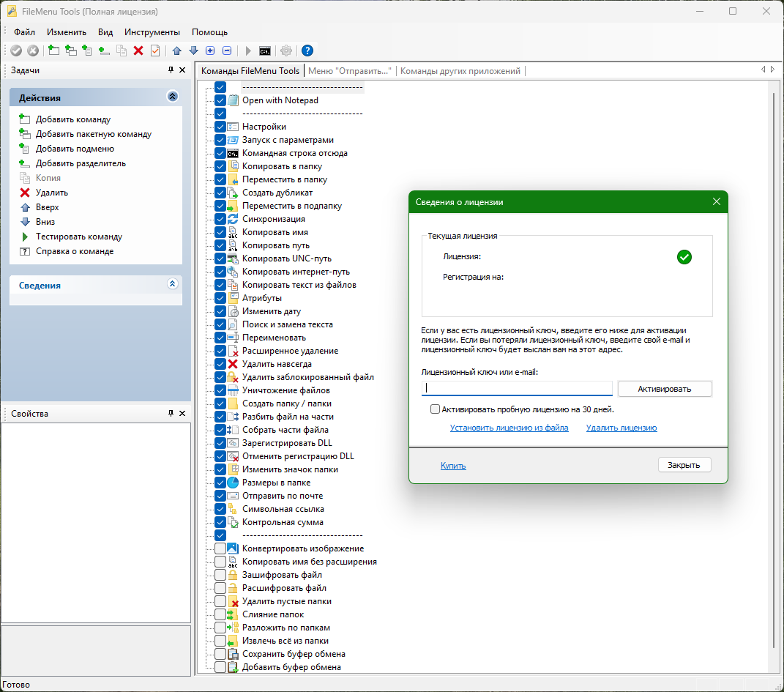This screenshot has width=784, height=692.
Task: Focus the license key or e-mail field
Action: [x=517, y=389]
